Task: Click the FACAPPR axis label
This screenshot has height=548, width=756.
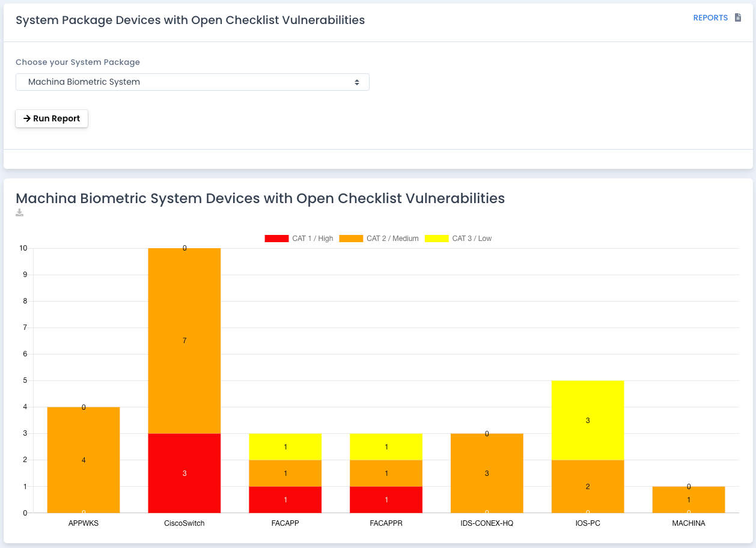Action: point(386,523)
